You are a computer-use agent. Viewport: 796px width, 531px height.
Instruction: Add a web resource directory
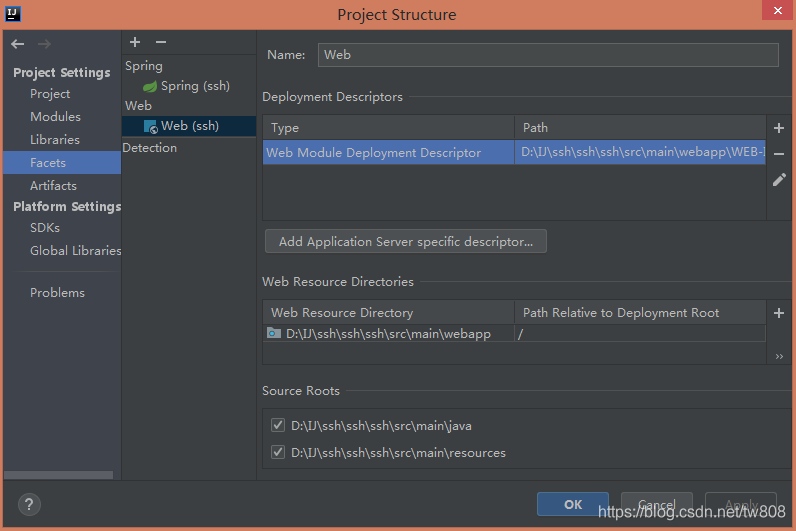click(x=779, y=313)
